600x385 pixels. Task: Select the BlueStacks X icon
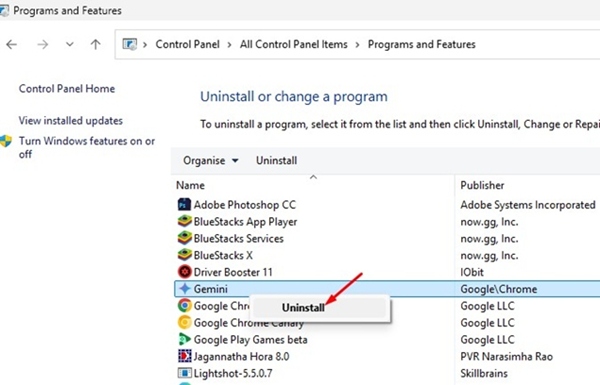pos(184,255)
